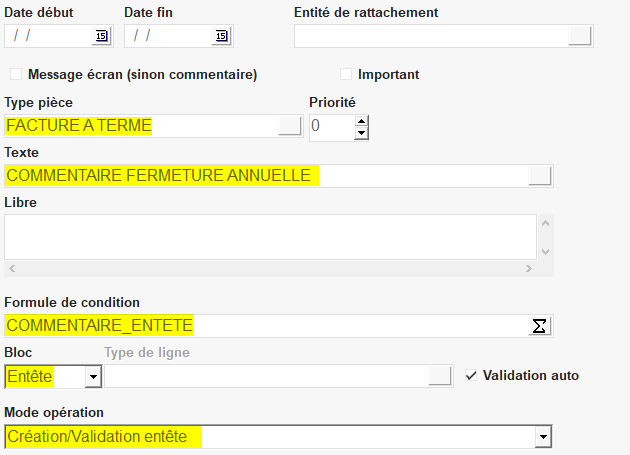Decrease the Priorité value with down arrow
Viewport: 630px width, 455px height.
(x=361, y=133)
